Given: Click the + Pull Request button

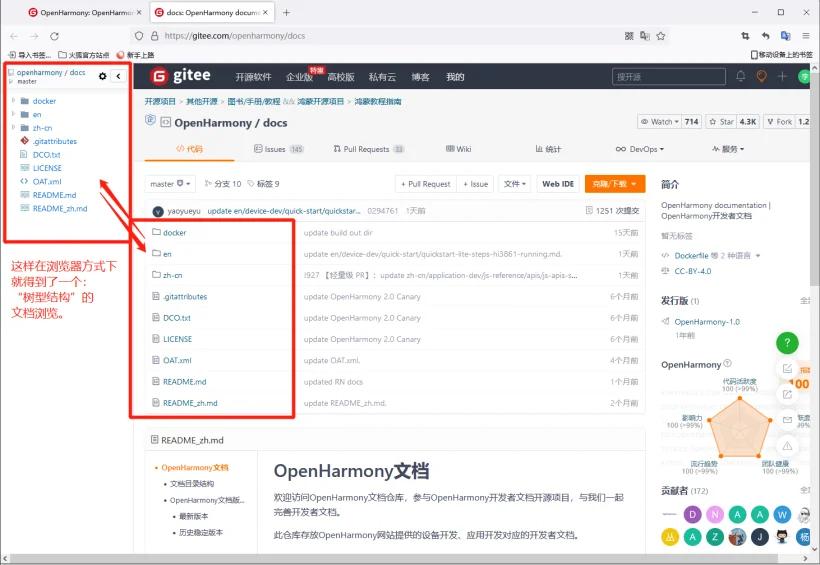Looking at the screenshot, I should pyautogui.click(x=426, y=184).
